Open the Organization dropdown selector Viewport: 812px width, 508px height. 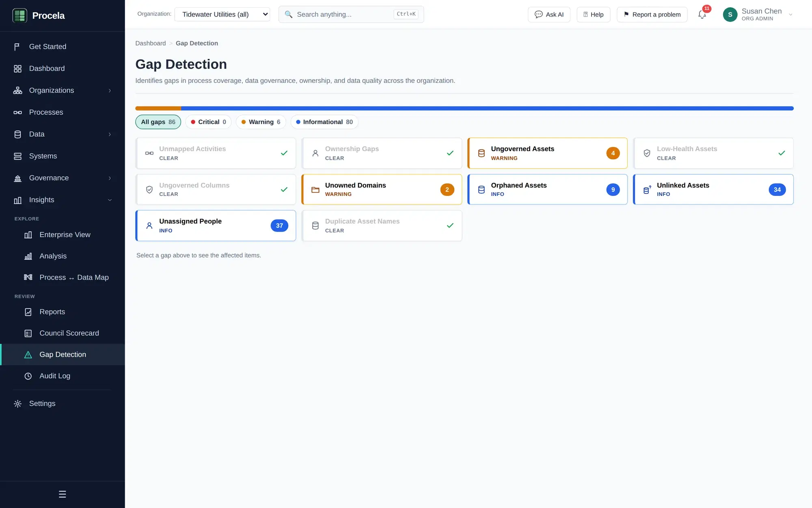click(222, 15)
